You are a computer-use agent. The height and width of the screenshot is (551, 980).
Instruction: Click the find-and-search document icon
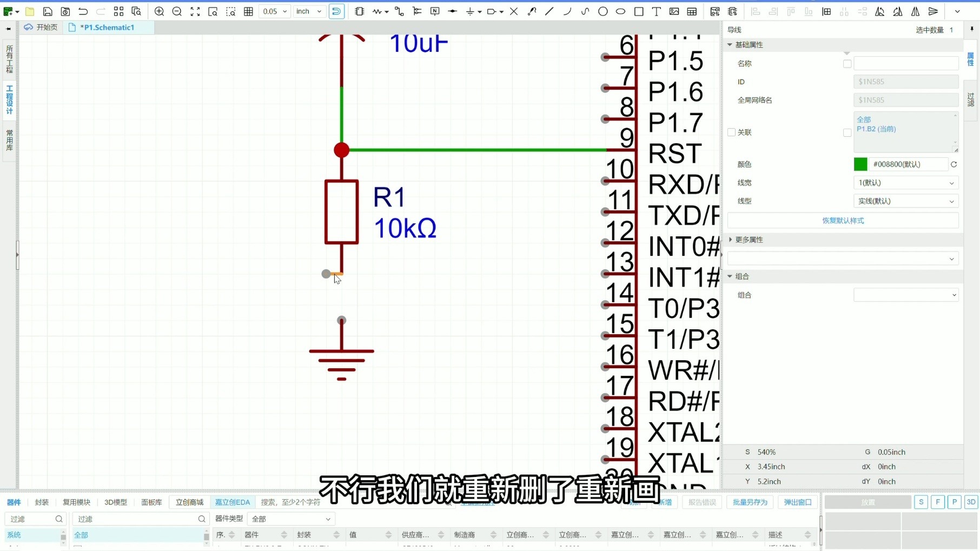136,11
